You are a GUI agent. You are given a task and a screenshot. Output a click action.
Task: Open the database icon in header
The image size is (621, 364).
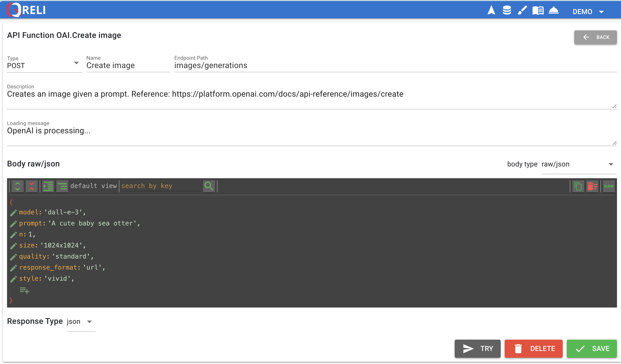(x=507, y=11)
